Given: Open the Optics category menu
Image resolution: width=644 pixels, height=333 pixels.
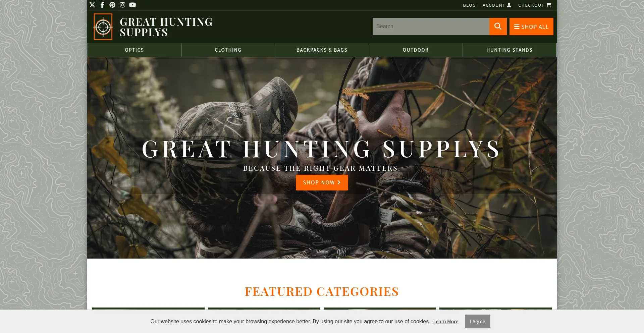Looking at the screenshot, I should click(135, 50).
